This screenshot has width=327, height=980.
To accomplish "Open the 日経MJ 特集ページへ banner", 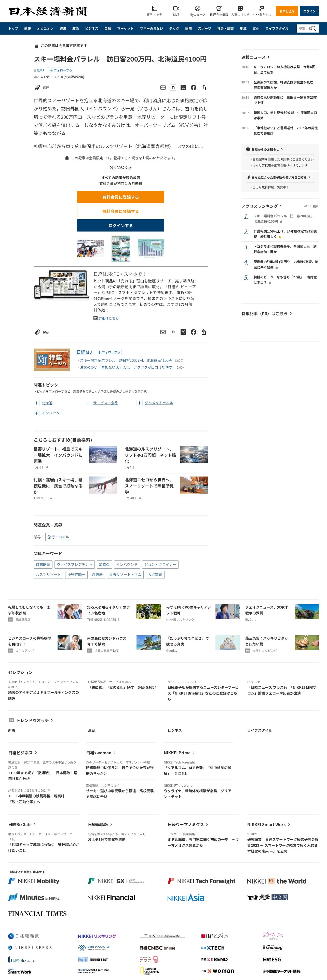I will (52, 359).
